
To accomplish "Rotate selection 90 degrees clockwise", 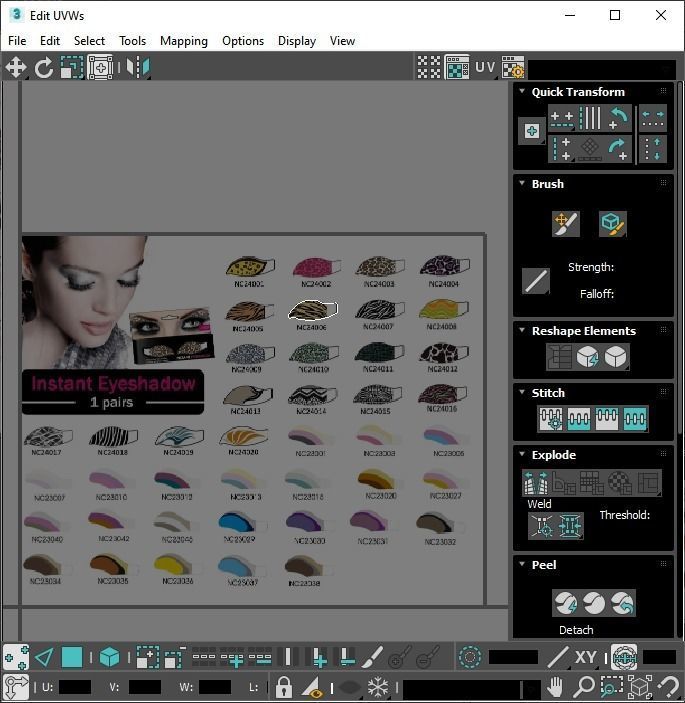I will pos(618,149).
